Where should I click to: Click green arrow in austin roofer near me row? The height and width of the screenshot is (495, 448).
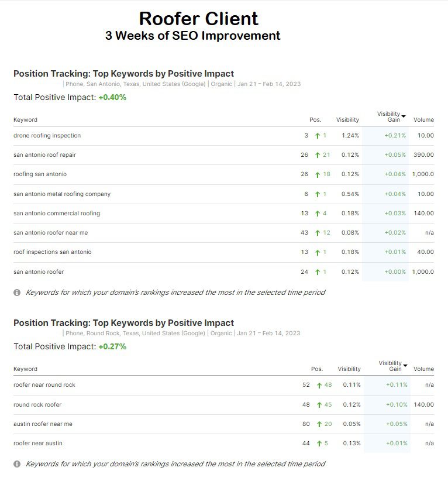pyautogui.click(x=319, y=424)
